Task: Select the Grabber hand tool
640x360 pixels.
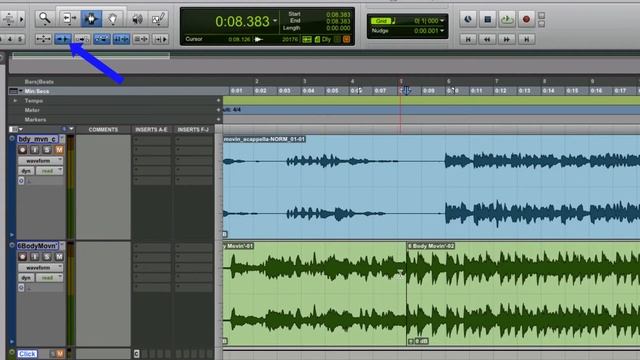Action: click(x=113, y=18)
